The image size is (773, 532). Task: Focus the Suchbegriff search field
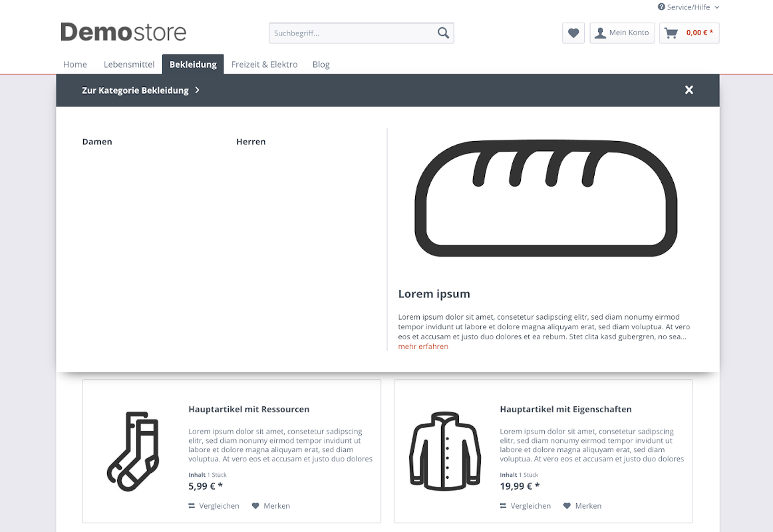click(353, 33)
